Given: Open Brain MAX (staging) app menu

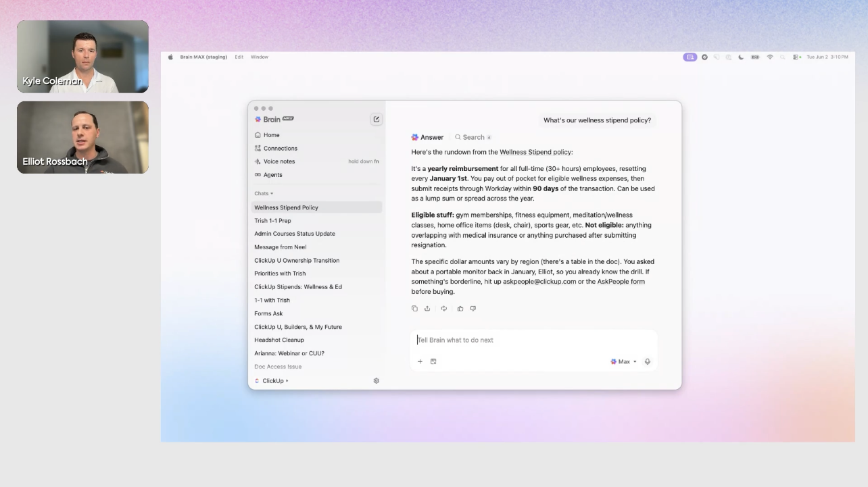Looking at the screenshot, I should (203, 57).
